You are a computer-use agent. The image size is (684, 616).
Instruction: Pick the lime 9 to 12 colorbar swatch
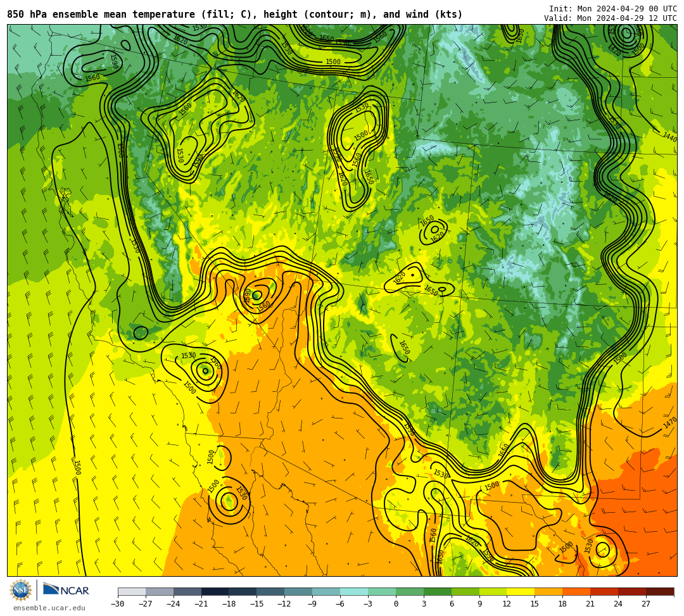pyautogui.click(x=493, y=591)
